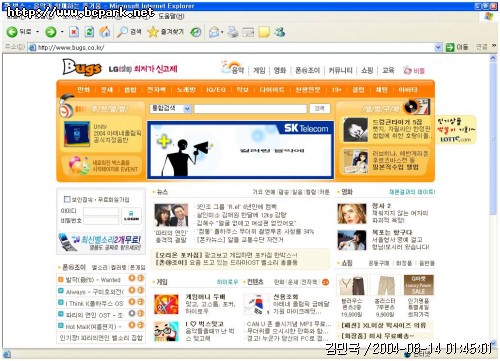Viewport: 500px width, 361px height.
Task: Print the page with the printer icon
Action: pos(233,32)
